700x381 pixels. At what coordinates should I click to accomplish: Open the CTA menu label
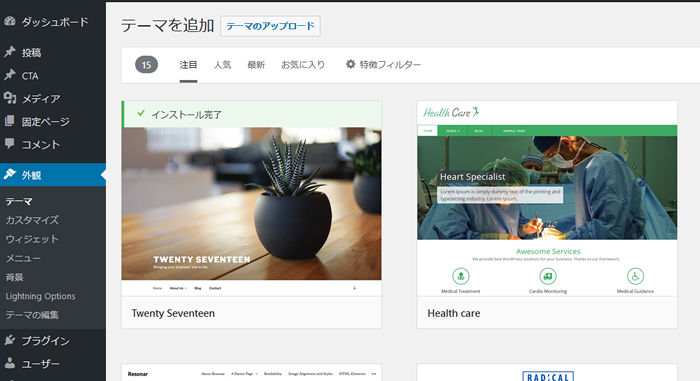tap(30, 76)
